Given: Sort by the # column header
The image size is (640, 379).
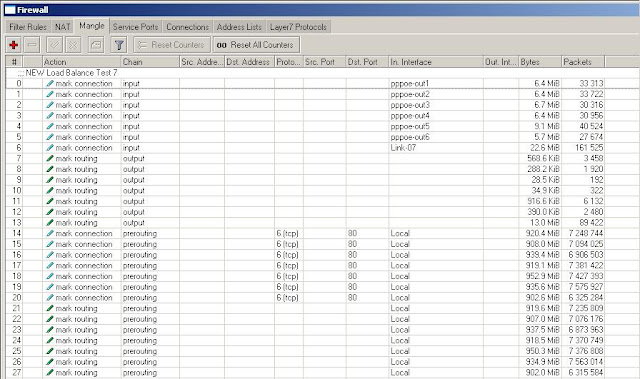Looking at the screenshot, I should [14, 62].
